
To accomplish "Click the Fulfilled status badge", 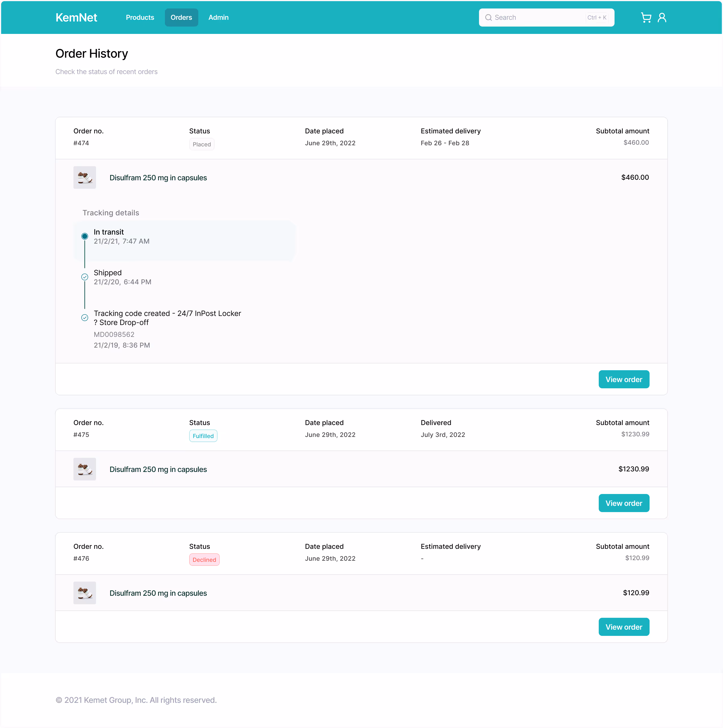I will tap(203, 436).
